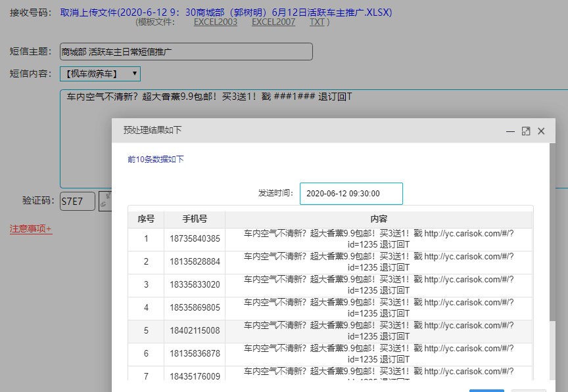Maximize the preprocessing result dialog
568x392 pixels.
[x=526, y=131]
